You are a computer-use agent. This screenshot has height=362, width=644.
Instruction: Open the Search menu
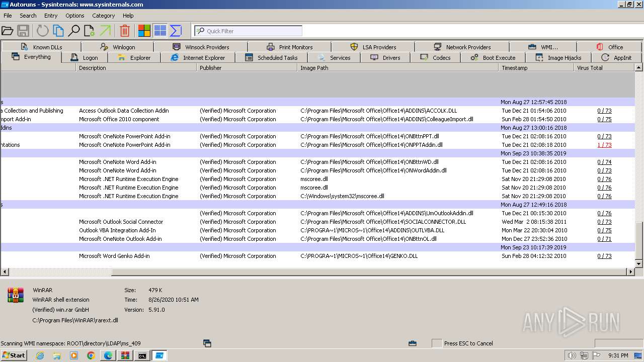(x=28, y=16)
